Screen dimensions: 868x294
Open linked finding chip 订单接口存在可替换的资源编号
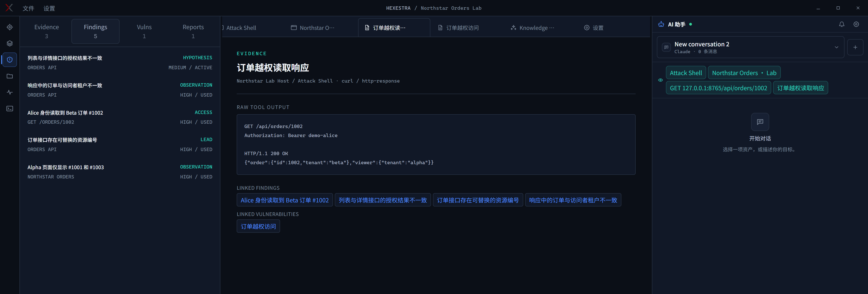tap(478, 200)
